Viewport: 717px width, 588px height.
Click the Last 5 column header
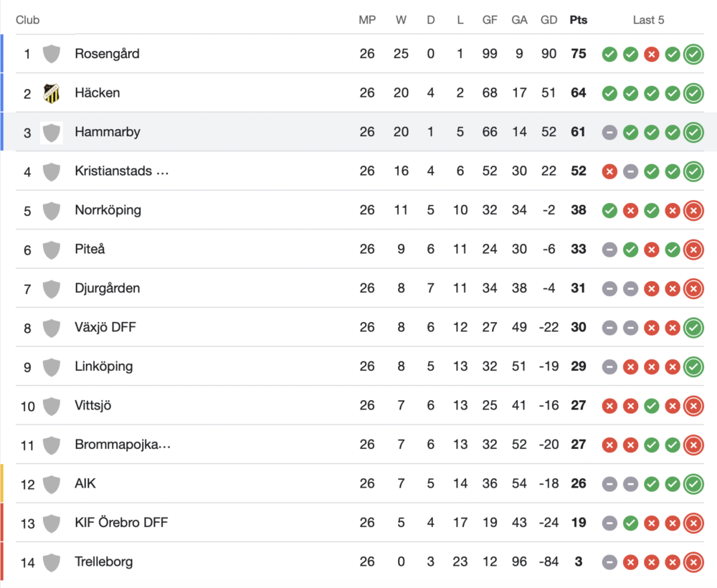[648, 20]
